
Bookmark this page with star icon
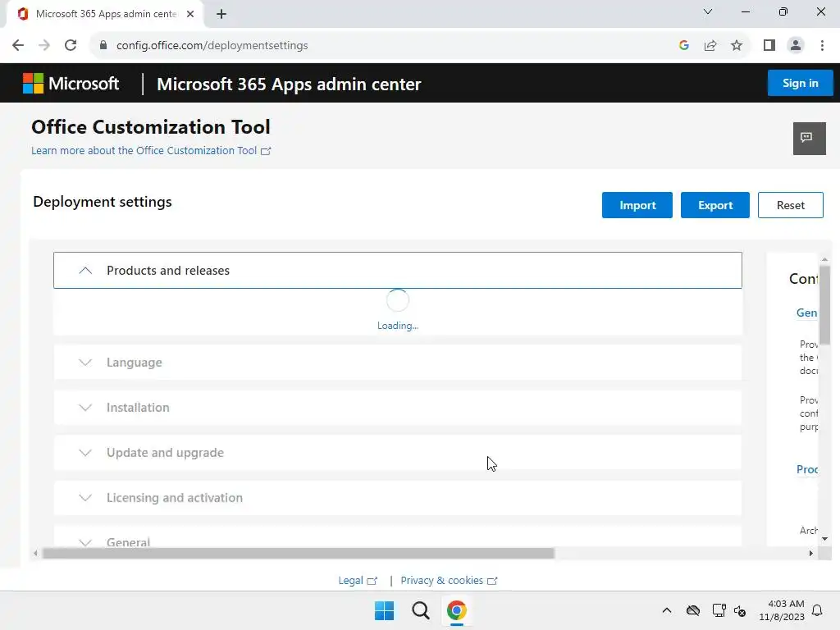click(x=737, y=46)
